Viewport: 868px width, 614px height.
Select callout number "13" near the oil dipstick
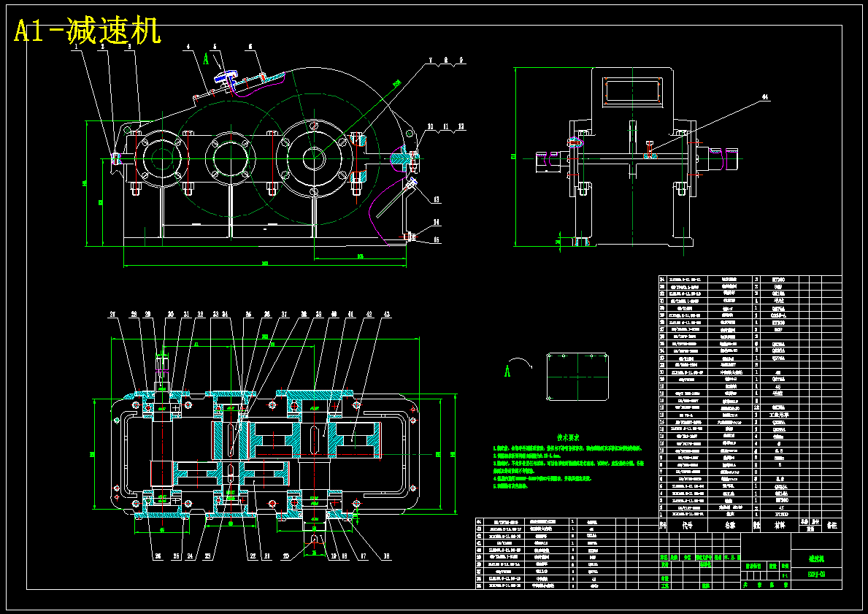tap(437, 199)
